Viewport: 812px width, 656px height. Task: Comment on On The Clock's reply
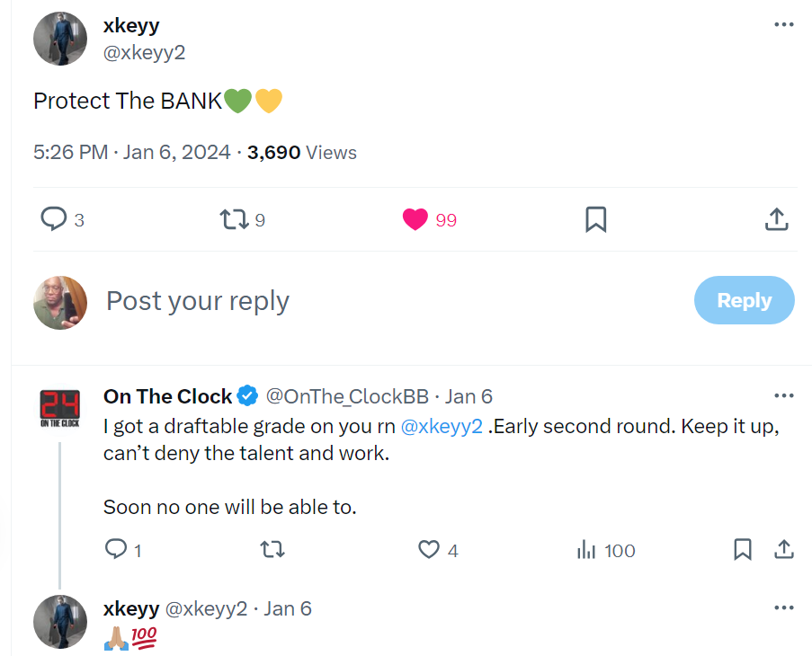coord(116,549)
